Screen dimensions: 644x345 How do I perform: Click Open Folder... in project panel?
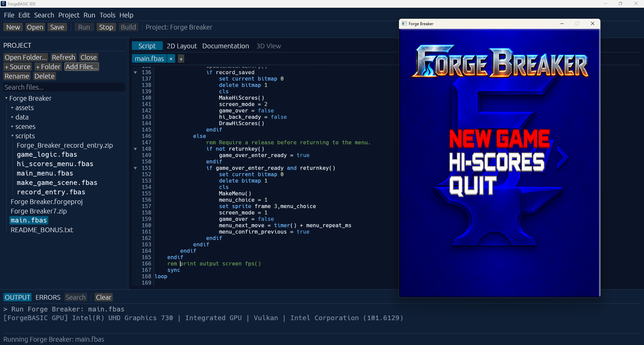pos(26,57)
